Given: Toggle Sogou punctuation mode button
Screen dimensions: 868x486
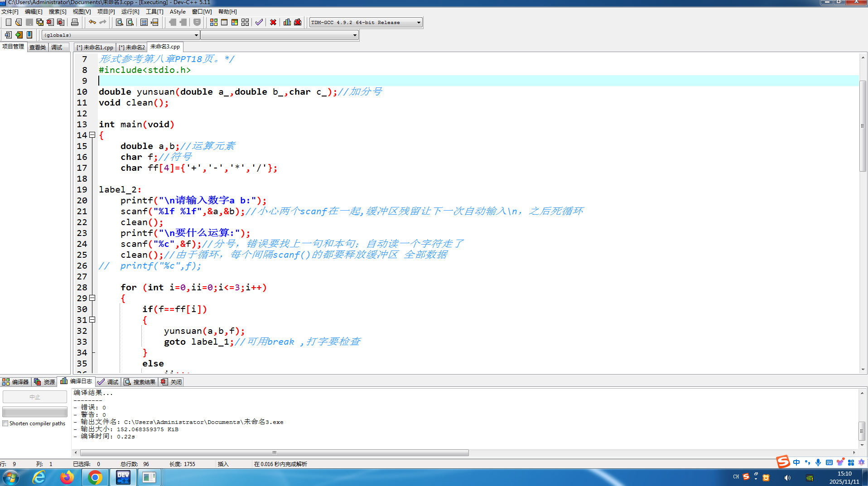Looking at the screenshot, I should coord(807,462).
